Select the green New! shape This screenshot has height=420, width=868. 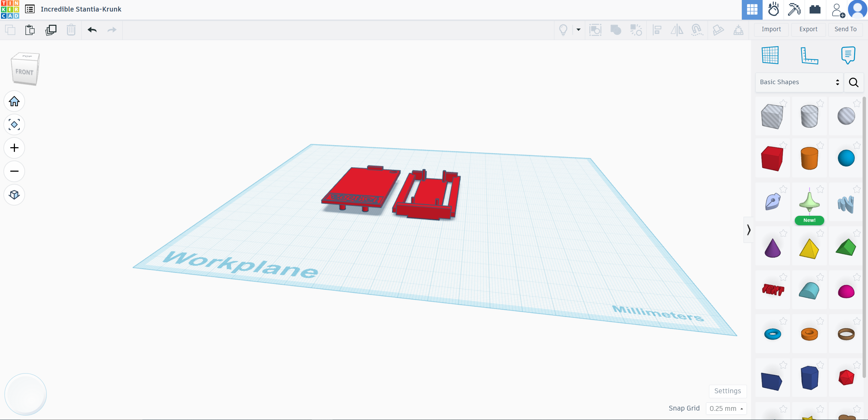(x=809, y=203)
